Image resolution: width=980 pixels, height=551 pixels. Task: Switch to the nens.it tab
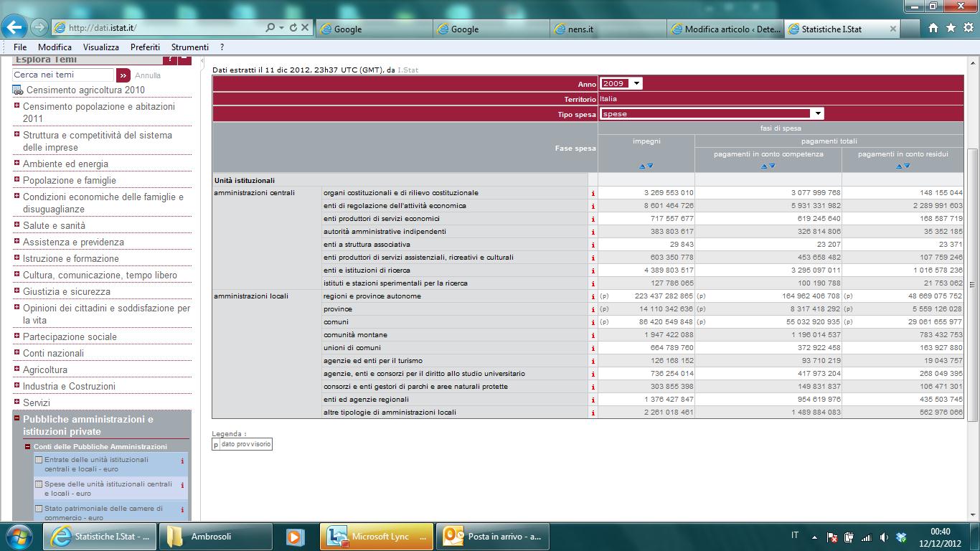608,29
